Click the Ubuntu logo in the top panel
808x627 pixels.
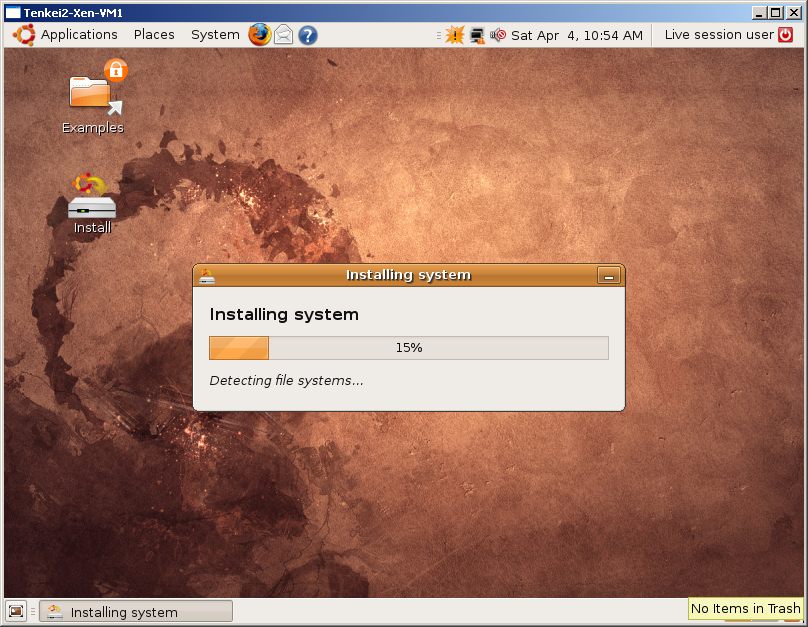24,35
